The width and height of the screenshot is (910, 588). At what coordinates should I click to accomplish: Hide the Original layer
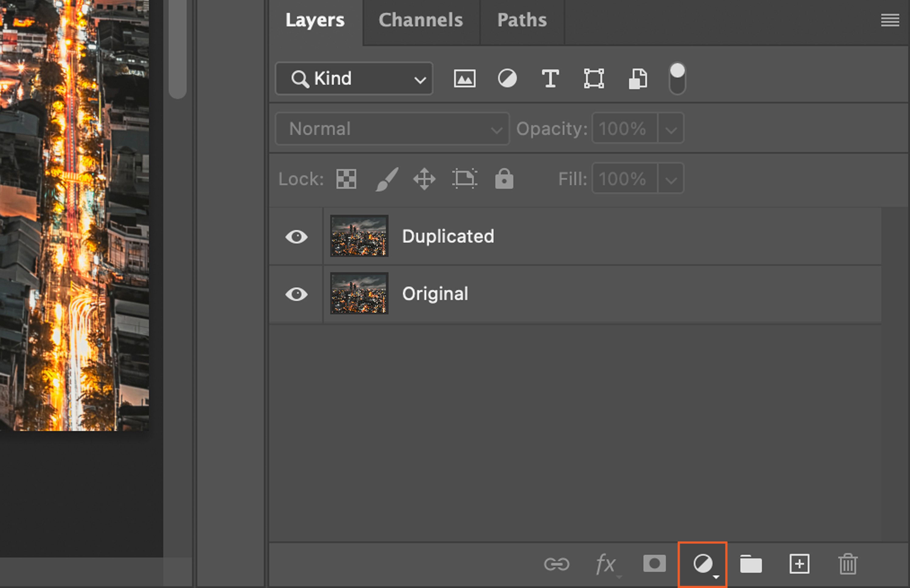coord(296,294)
